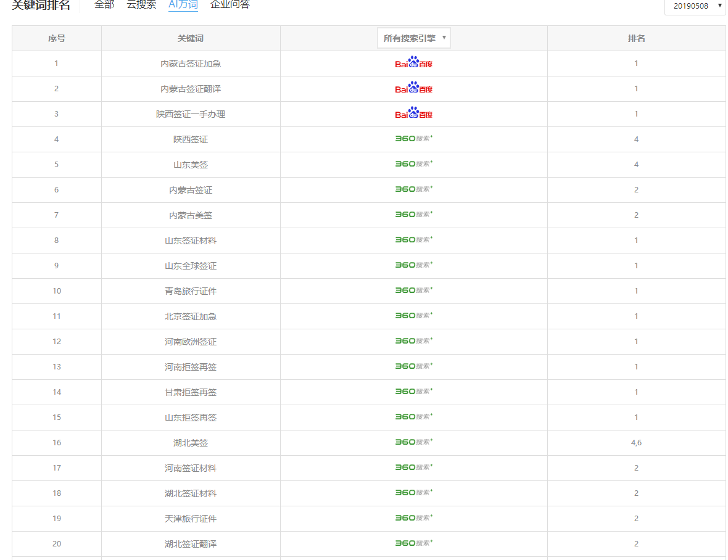The image size is (728, 560).
Task: Click the Baidu logo for 内蒙古签证翻译
Action: 413,88
